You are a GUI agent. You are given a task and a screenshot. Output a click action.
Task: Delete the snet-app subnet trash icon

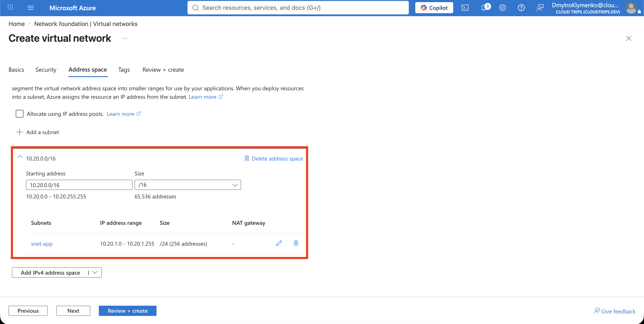point(296,243)
